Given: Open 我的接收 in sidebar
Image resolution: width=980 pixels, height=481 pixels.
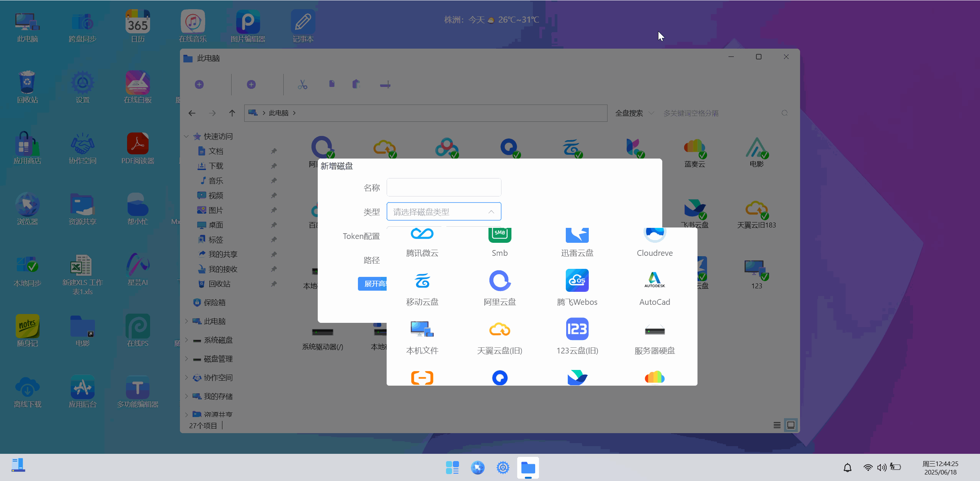Looking at the screenshot, I should (217, 269).
